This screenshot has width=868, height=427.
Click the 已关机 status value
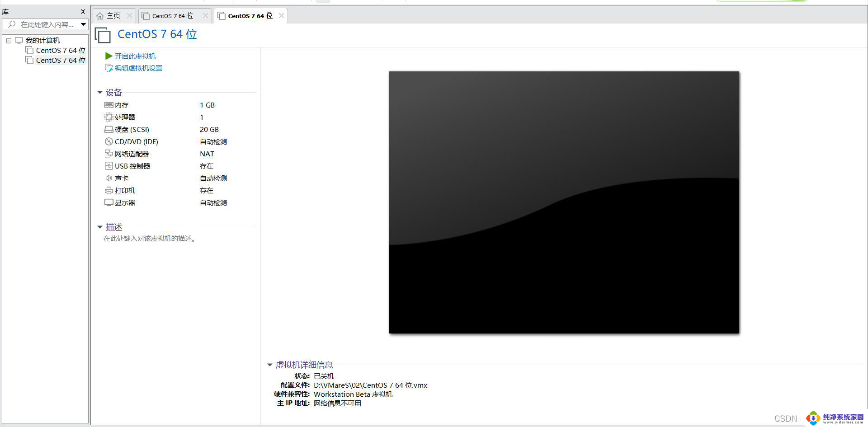click(x=324, y=376)
